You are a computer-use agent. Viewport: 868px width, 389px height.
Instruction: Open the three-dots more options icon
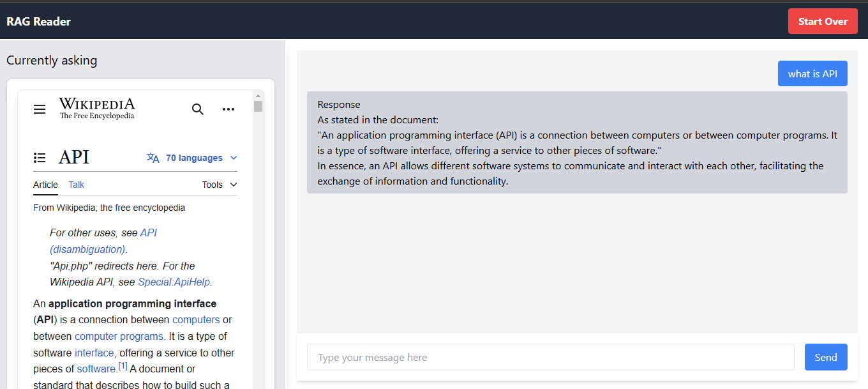228,109
